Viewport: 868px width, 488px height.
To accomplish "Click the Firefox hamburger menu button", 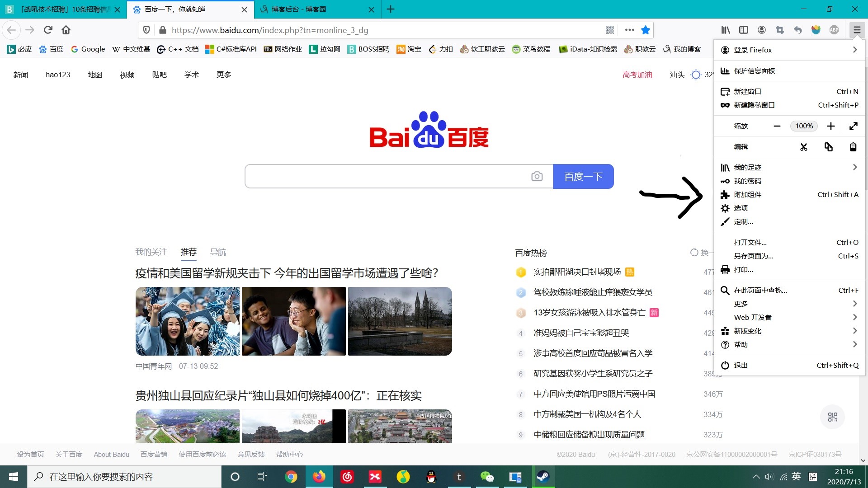I will pyautogui.click(x=857, y=30).
